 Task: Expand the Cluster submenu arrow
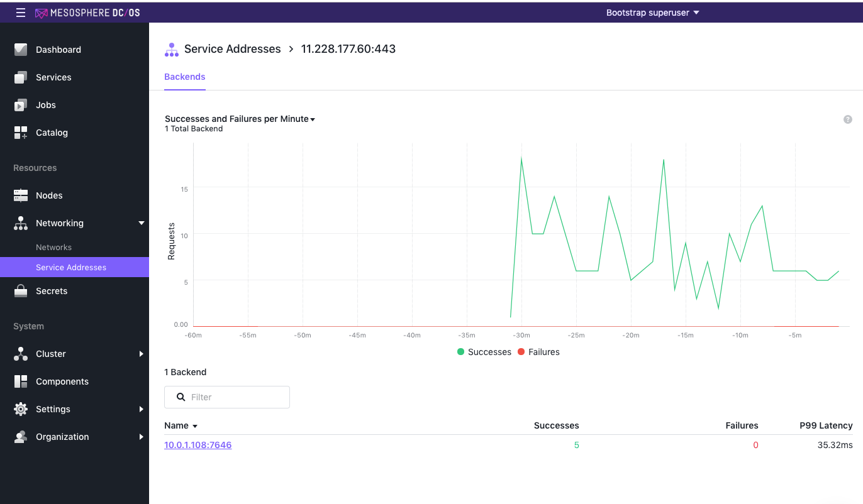click(x=141, y=354)
